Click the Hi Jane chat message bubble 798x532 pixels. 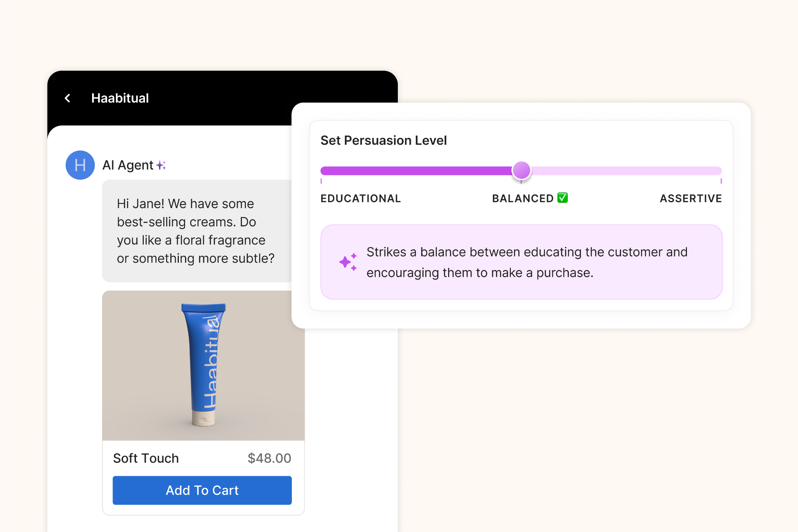point(196,231)
